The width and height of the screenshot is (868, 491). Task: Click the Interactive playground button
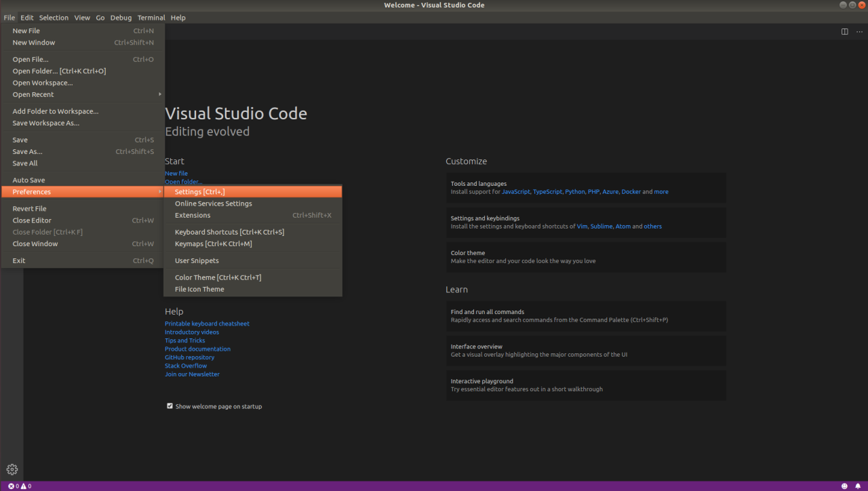586,385
